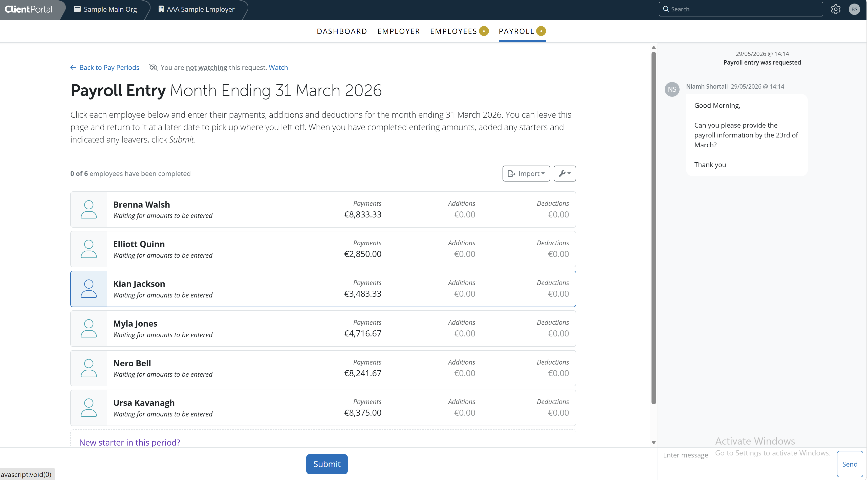The image size is (868, 480).
Task: Open the Sample Main Org breadcrumb
Action: [x=105, y=9]
